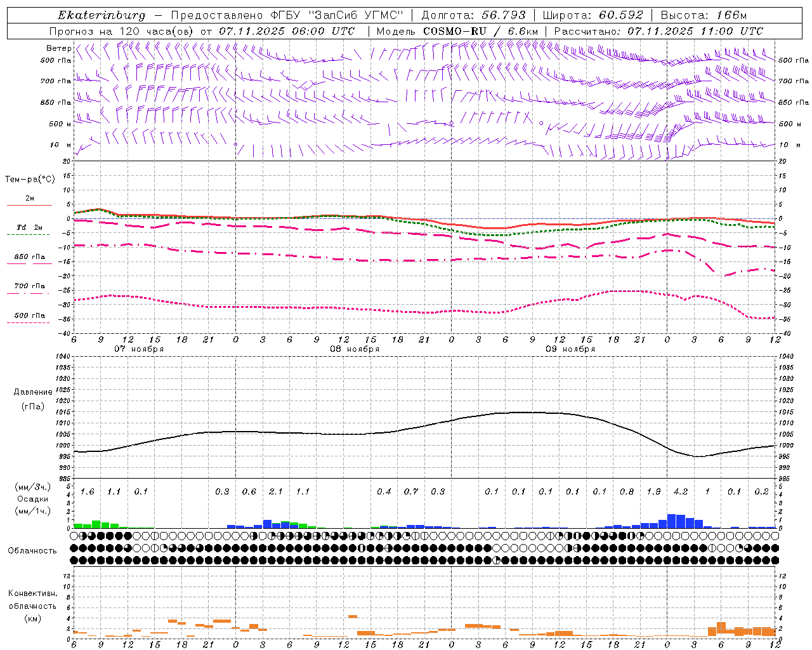Click the 'Ветер' wind panel label
812x650 pixels.
click(x=58, y=48)
